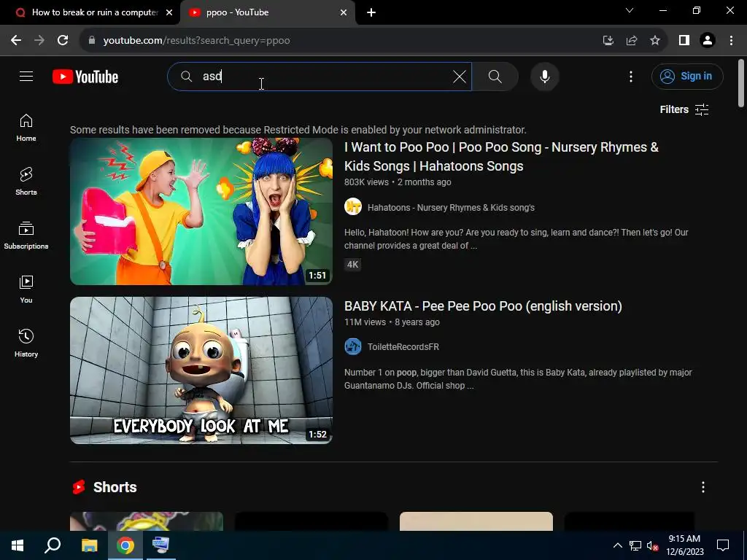Click the 4K badge
This screenshot has height=560, width=747.
(352, 265)
